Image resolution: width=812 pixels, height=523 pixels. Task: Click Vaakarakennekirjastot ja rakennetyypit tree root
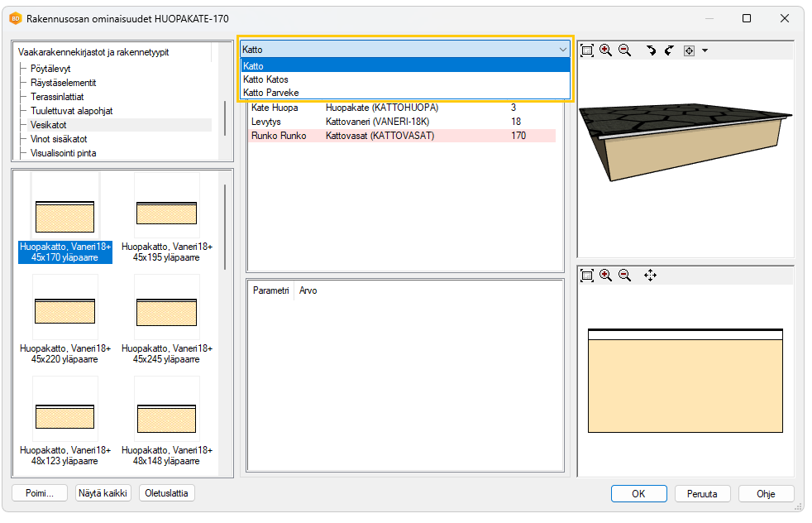pyautogui.click(x=93, y=52)
